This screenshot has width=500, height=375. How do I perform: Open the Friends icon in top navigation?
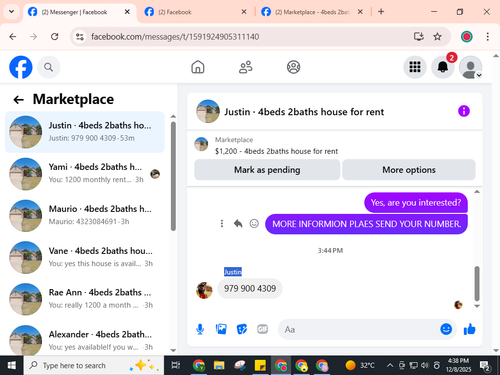coord(246,67)
